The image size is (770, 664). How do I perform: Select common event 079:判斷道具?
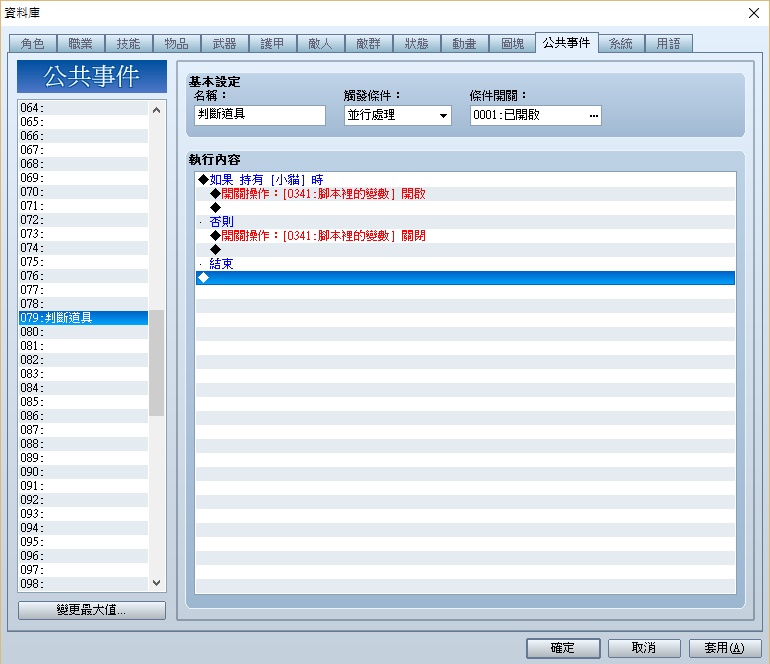pyautogui.click(x=83, y=318)
